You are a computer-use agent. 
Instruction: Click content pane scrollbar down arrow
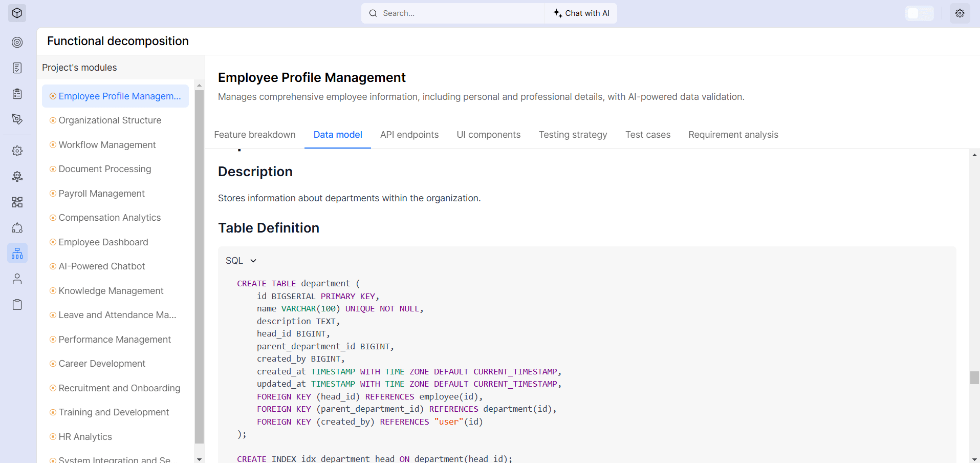974,459
